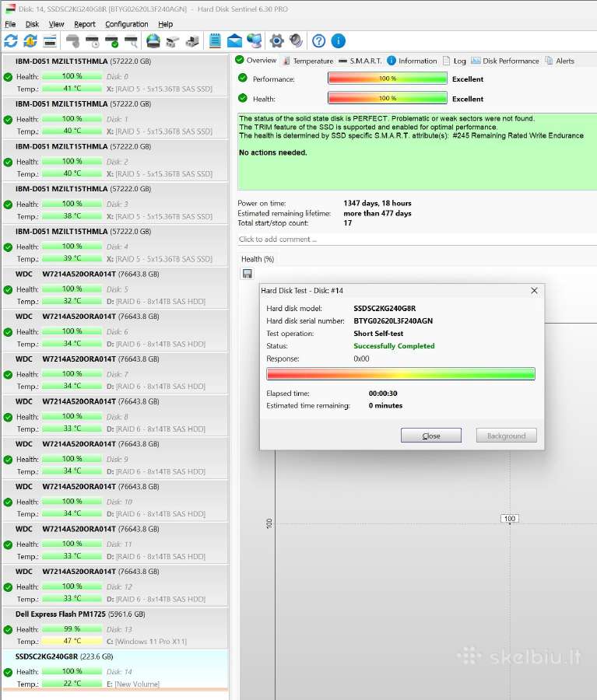597x700 pixels.
Task: Click the speaker sound toolbar icon
Action: [296, 41]
